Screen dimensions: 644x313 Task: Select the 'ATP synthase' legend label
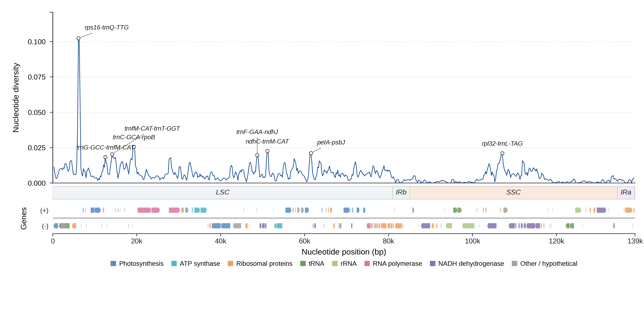click(x=200, y=264)
